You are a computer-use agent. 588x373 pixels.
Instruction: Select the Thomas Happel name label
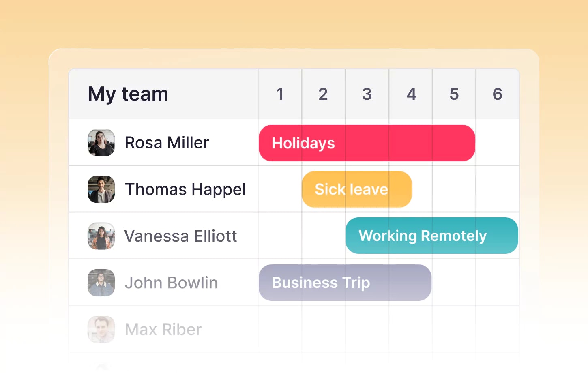185,189
